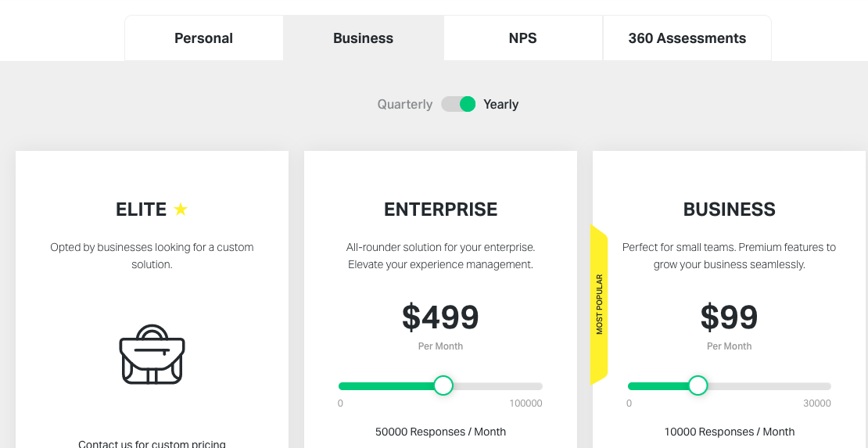Switch to the Personal tab
Viewport: 868px width, 448px height.
click(x=203, y=38)
